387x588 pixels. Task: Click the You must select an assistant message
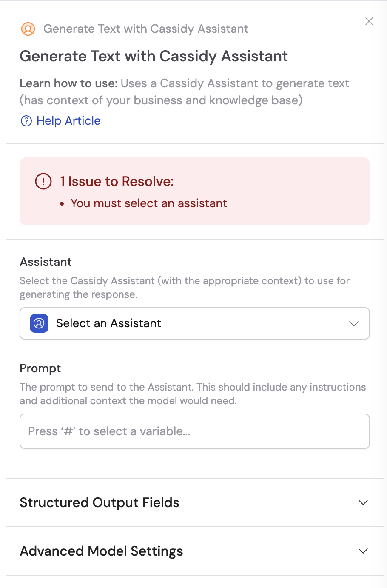click(x=148, y=203)
